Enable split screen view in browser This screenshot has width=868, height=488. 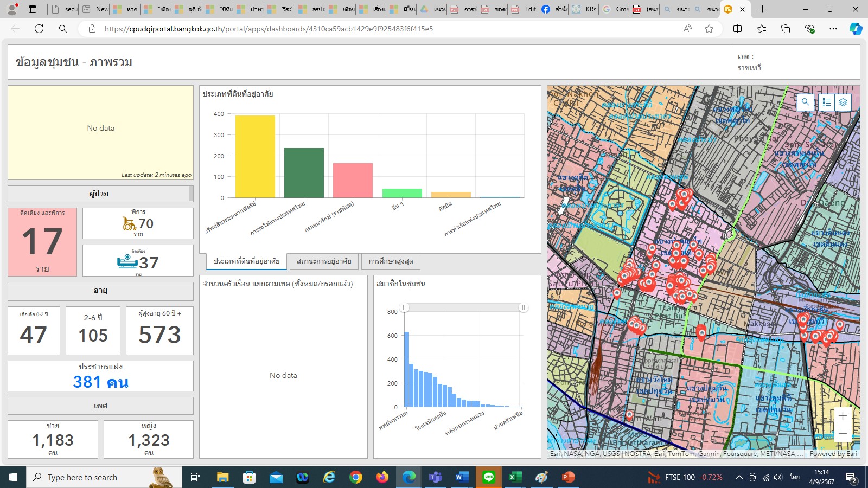tap(737, 29)
